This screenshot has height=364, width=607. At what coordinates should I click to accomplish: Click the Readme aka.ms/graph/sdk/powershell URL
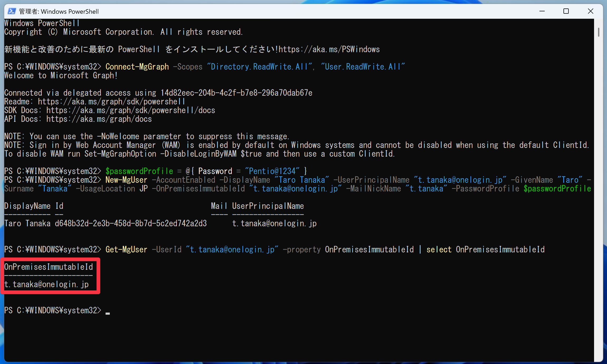(x=112, y=102)
